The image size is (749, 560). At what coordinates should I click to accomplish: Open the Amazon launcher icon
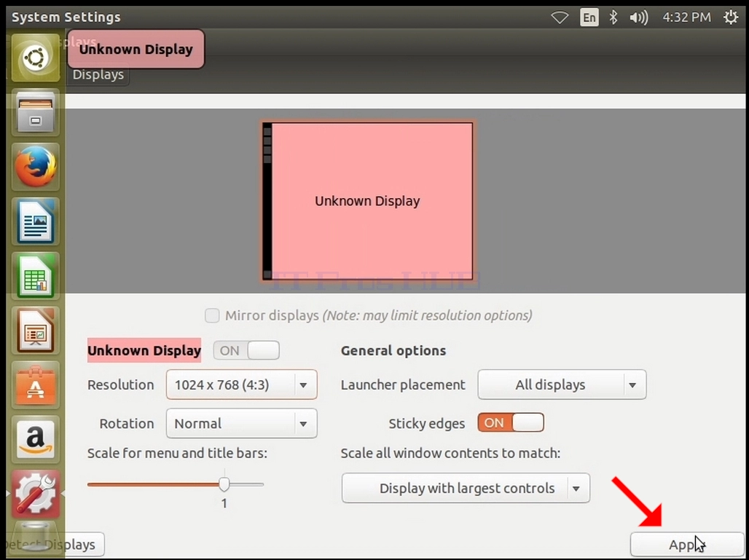click(36, 439)
